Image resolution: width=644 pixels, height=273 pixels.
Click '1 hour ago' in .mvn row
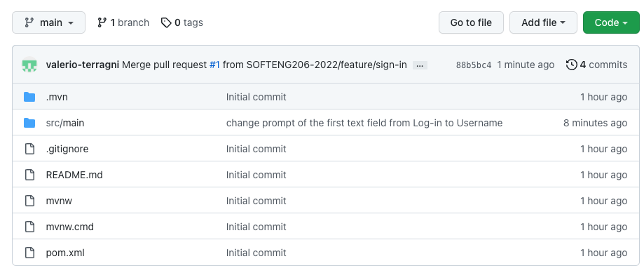pos(604,97)
